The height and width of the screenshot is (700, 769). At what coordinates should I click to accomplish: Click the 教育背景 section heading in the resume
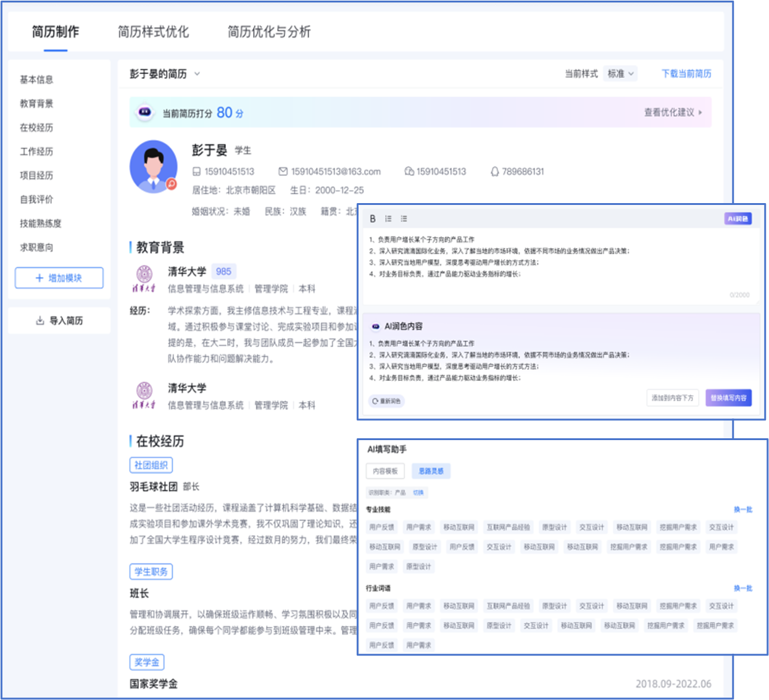pyautogui.click(x=160, y=248)
